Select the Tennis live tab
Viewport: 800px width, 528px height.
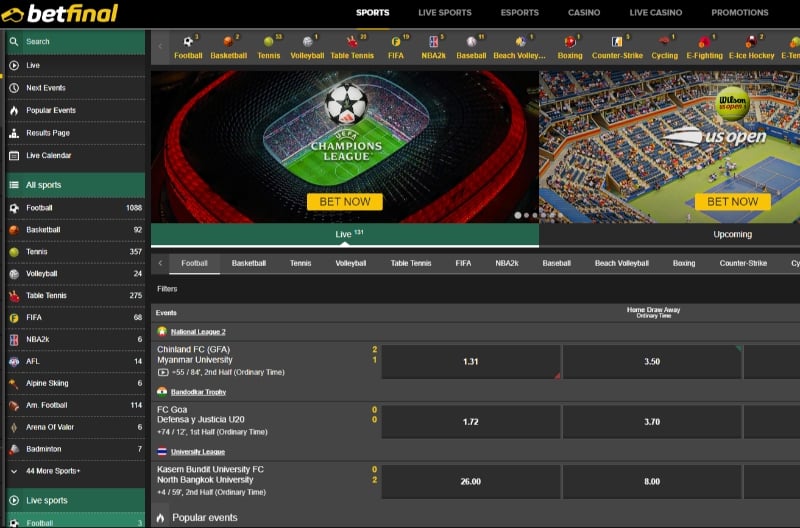(x=301, y=263)
